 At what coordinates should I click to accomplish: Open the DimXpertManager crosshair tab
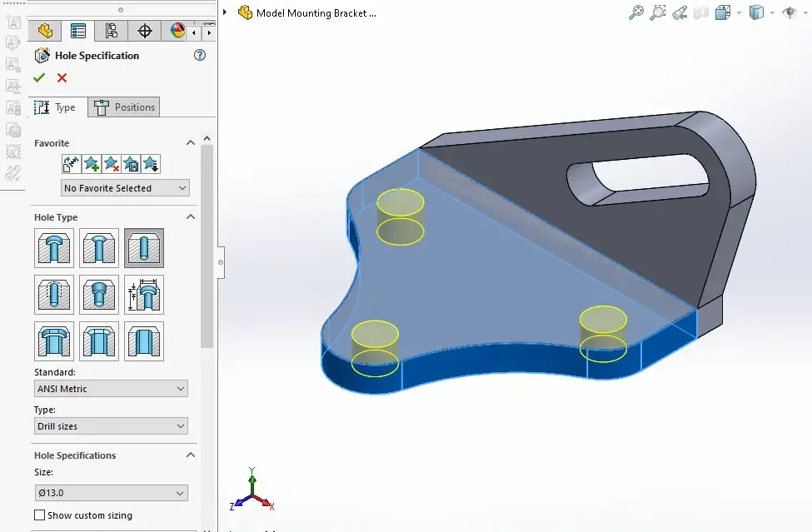click(x=144, y=31)
